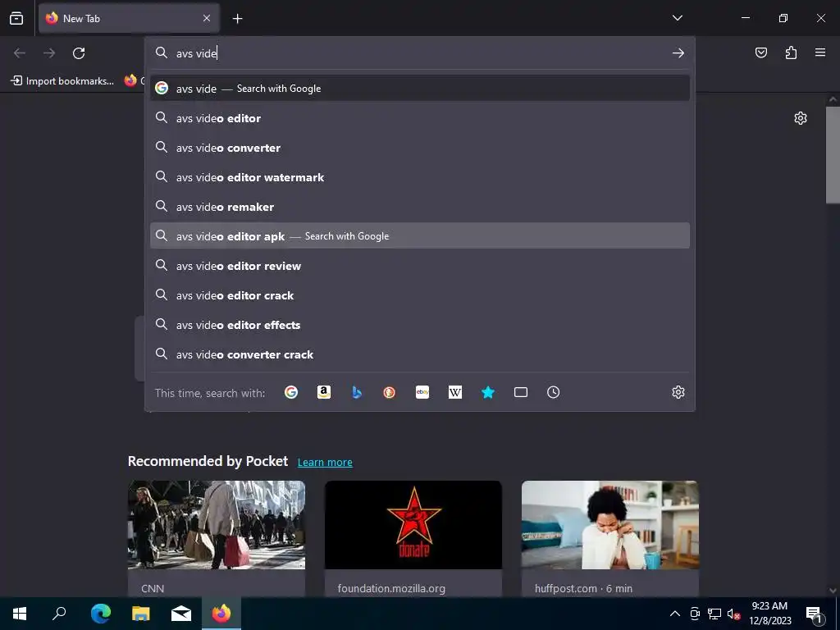Open the huffpost.com story thumbnail
Image resolution: width=840 pixels, height=630 pixels.
pyautogui.click(x=610, y=524)
